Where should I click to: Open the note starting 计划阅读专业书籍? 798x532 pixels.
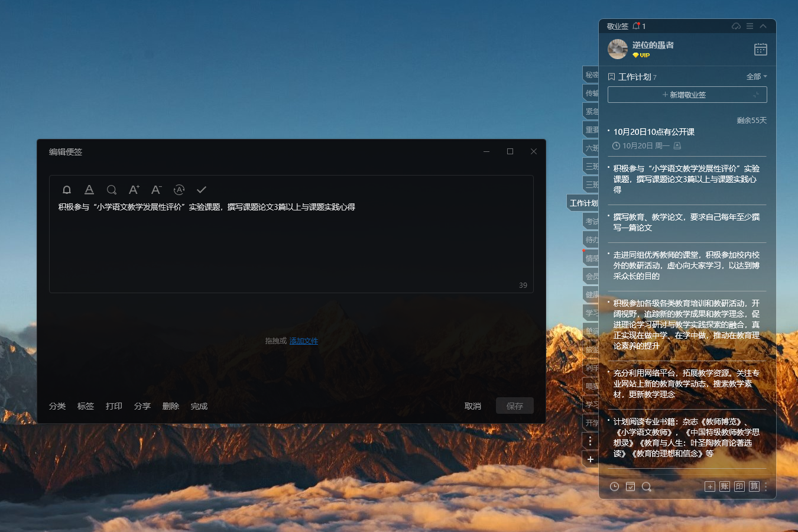pos(687,437)
